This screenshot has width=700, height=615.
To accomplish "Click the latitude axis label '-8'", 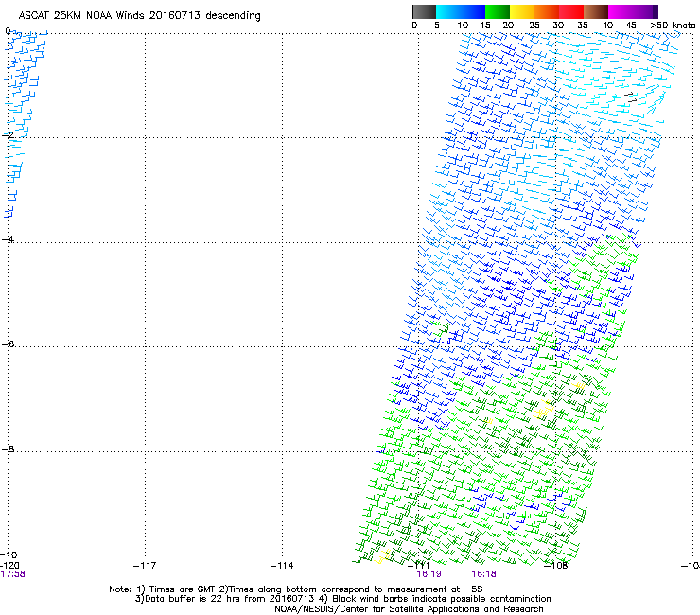I will (x=8, y=448).
